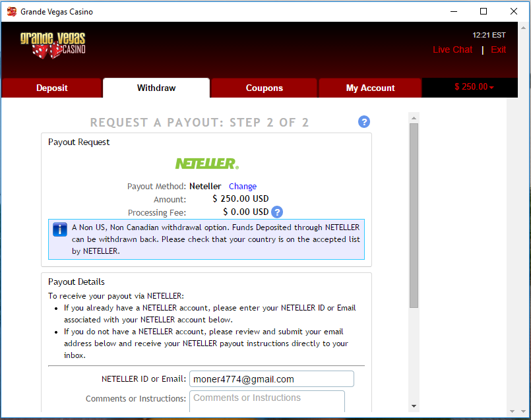Image resolution: width=531 pixels, height=420 pixels.
Task: Click Change to alter the payout method
Action: coord(243,187)
